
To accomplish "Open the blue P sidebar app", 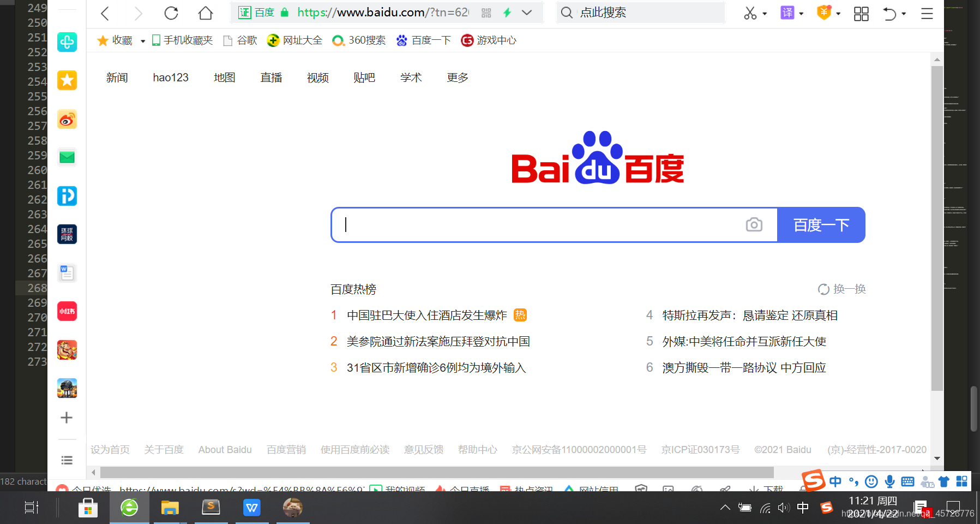I will [x=67, y=195].
